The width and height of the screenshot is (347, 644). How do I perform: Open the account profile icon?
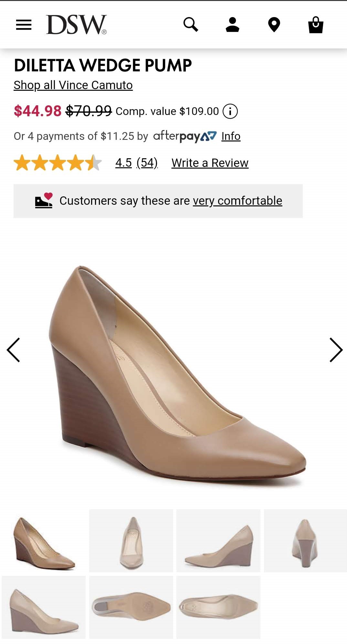click(x=232, y=25)
